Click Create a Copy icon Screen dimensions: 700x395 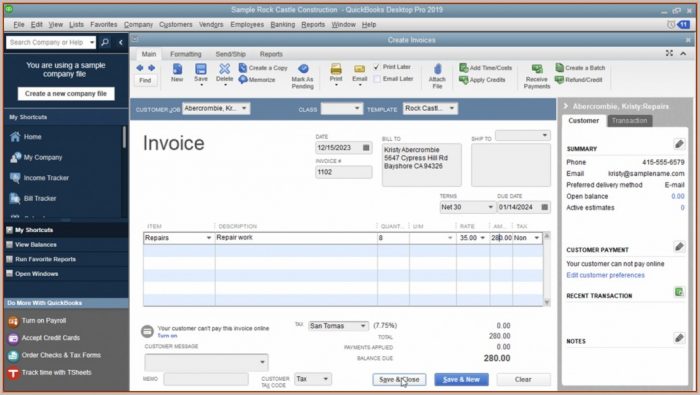[263, 68]
